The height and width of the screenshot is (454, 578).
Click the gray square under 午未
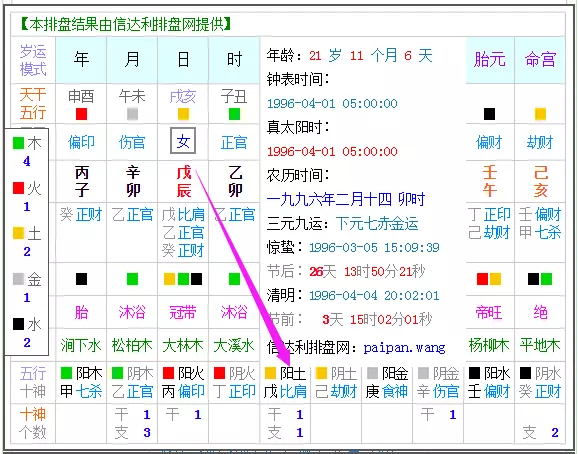132,114
